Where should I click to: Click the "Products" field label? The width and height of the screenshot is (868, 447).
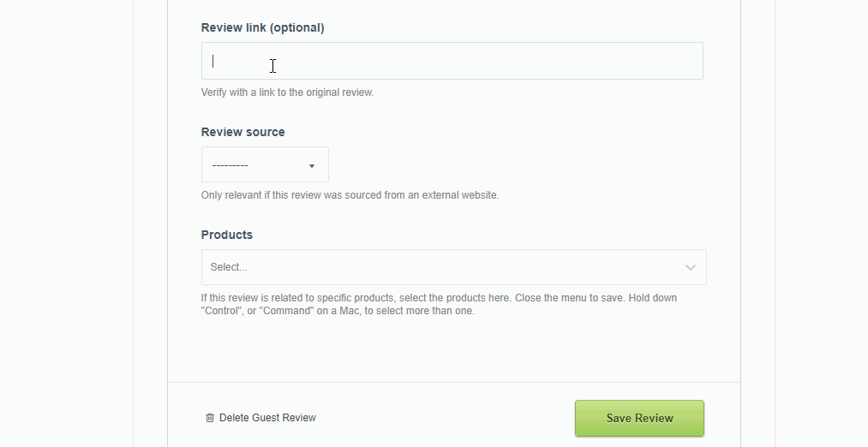(x=226, y=235)
